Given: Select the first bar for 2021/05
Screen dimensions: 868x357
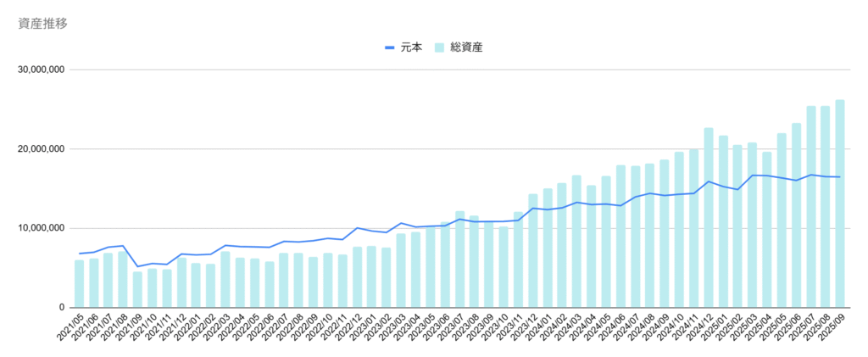Looking at the screenshot, I should point(79,283).
